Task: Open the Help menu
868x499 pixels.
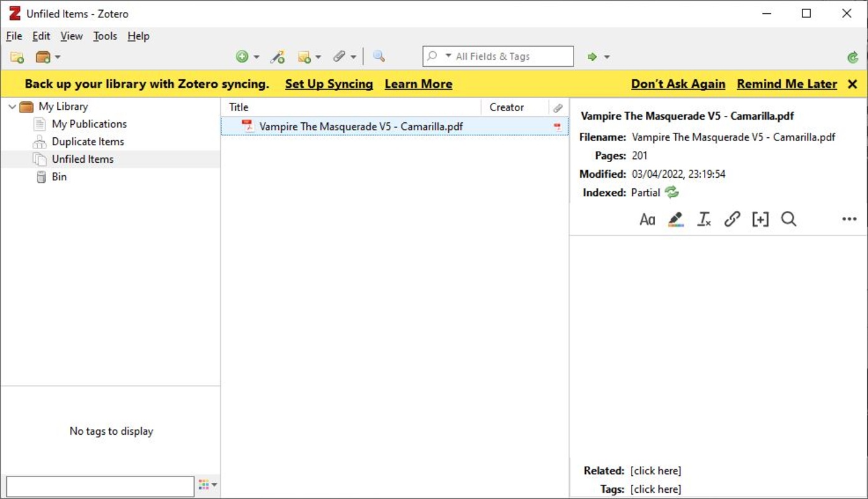Action: pos(139,36)
